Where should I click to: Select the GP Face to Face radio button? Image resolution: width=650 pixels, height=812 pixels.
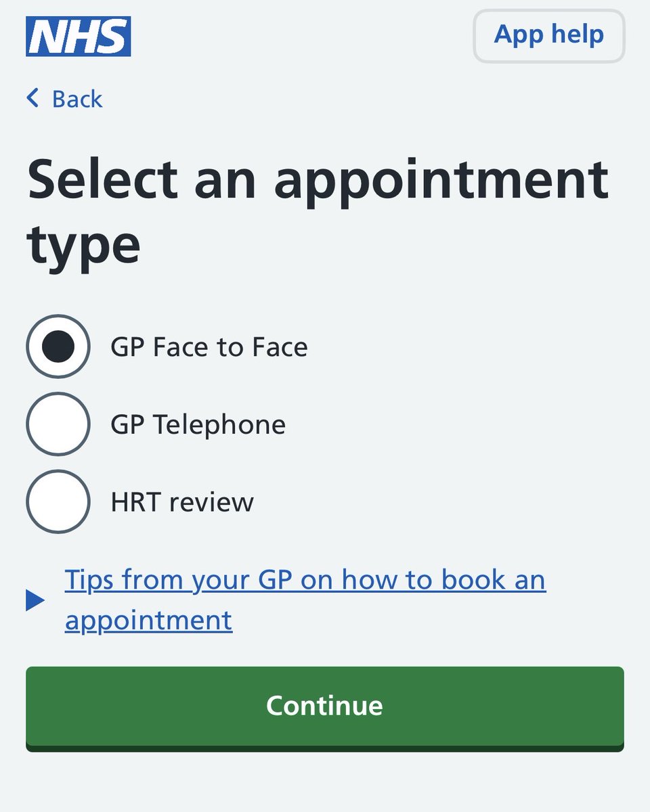click(x=58, y=346)
